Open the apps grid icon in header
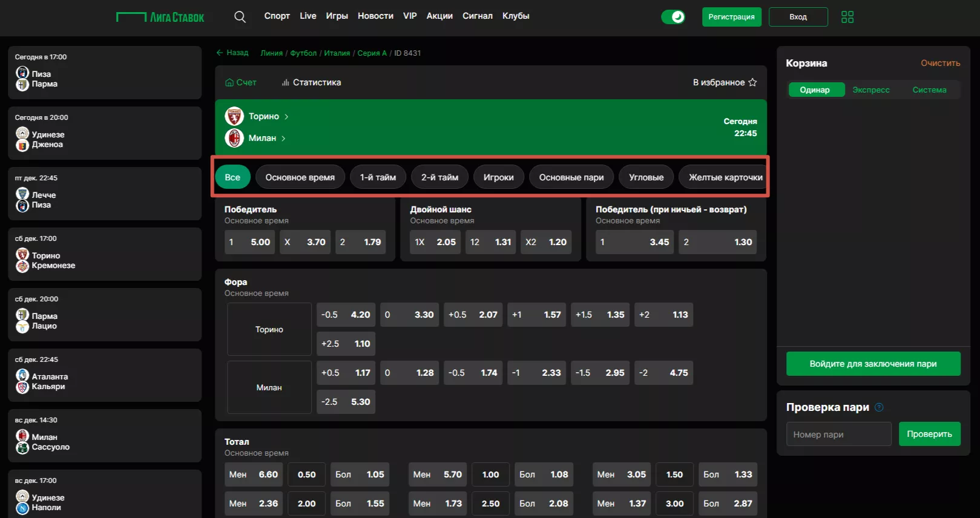The width and height of the screenshot is (980, 518). [847, 17]
